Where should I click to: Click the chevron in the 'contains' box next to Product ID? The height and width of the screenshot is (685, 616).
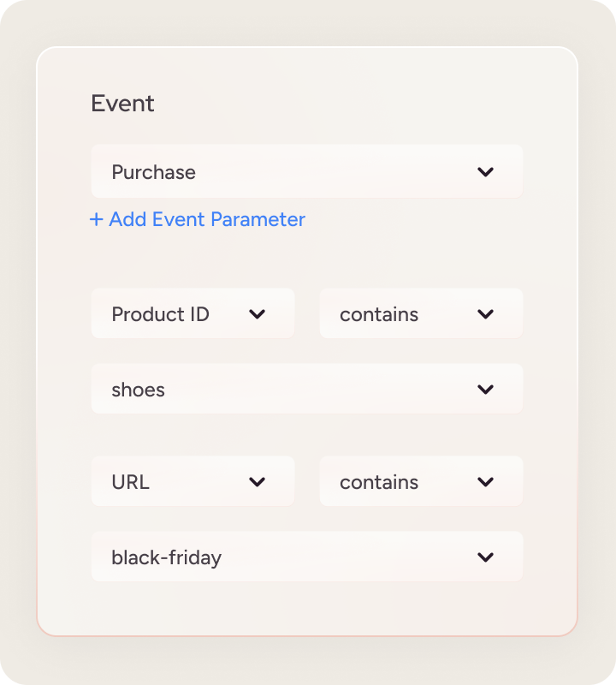(x=486, y=314)
